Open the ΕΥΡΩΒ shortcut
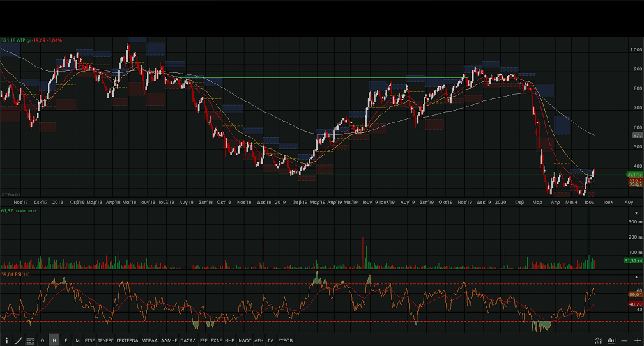This screenshot has height=346, width=644. (285, 340)
